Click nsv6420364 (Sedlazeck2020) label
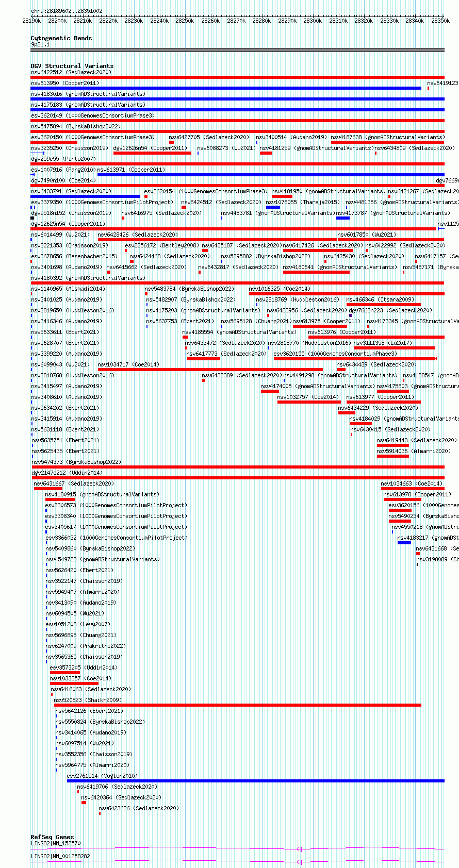 (121, 797)
